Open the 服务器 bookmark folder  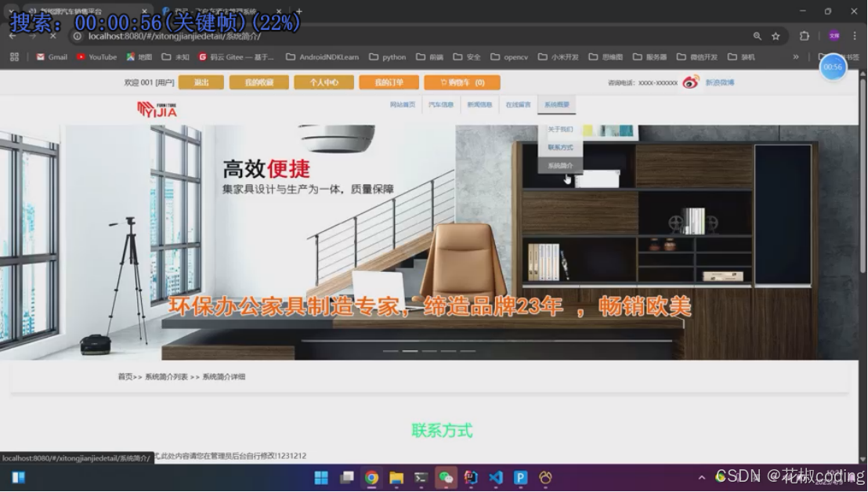[650, 57]
